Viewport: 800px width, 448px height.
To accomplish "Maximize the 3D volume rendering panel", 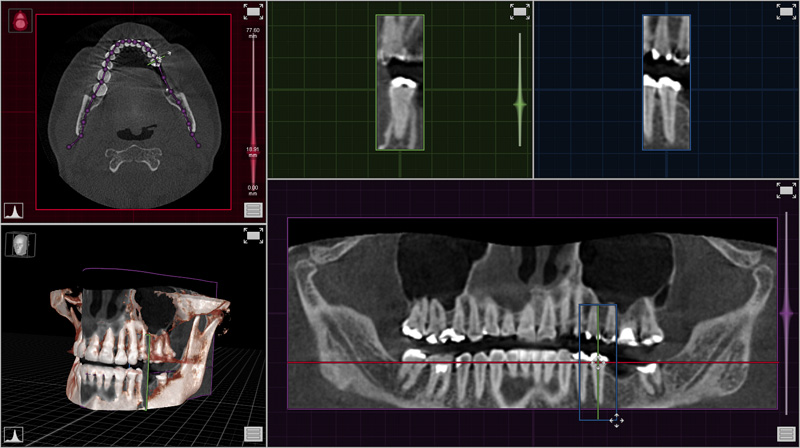I will click(x=253, y=235).
